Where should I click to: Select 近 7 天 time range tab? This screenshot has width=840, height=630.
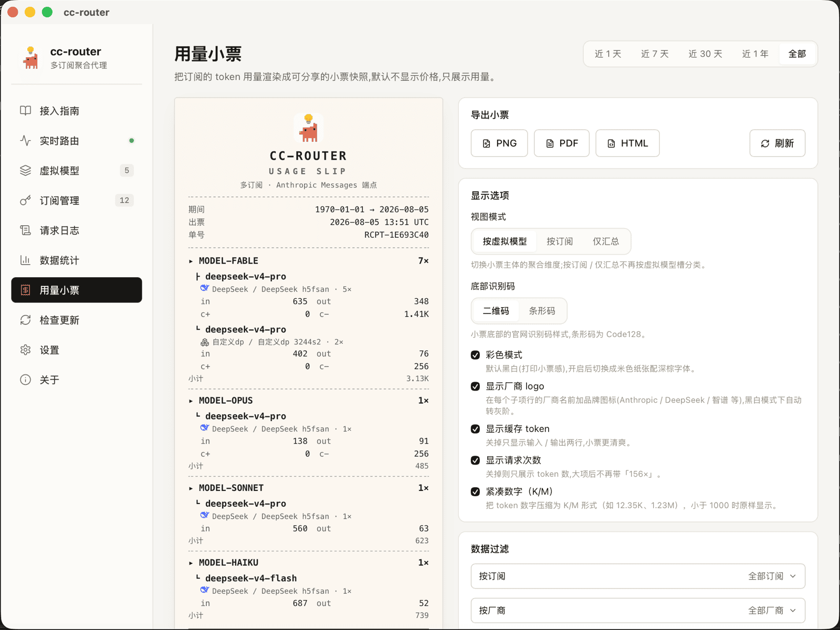click(x=655, y=54)
